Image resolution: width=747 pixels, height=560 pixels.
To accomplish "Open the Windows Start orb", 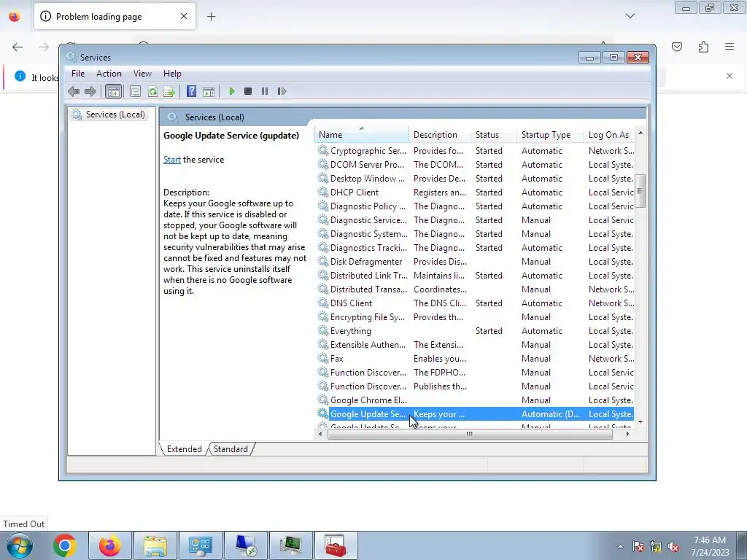I will point(19,545).
